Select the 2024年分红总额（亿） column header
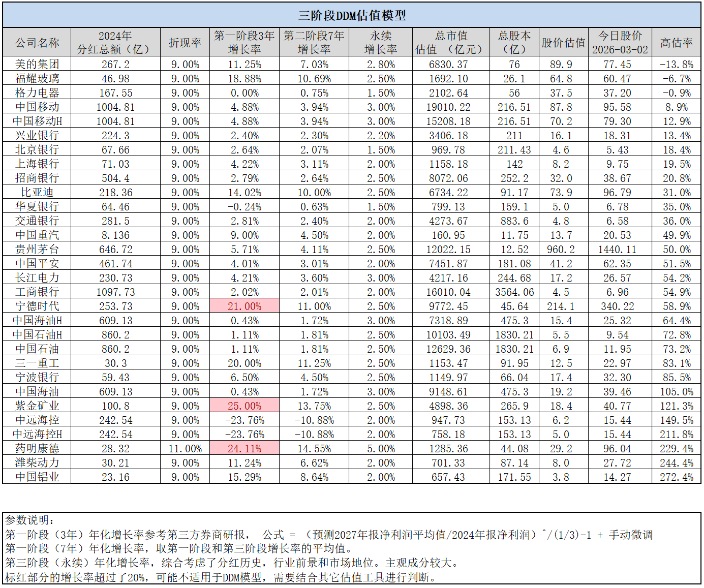Image resolution: width=704 pixels, height=588 pixels. click(116, 42)
